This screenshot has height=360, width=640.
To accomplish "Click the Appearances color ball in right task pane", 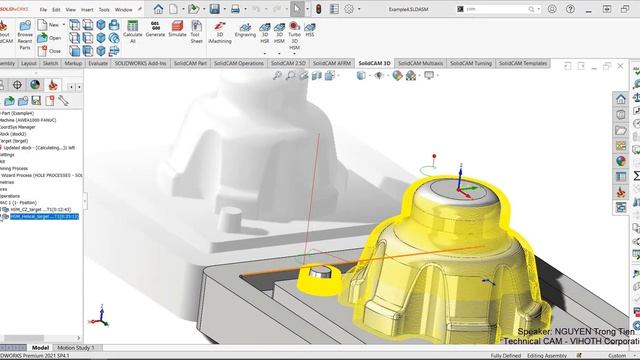I will click(x=621, y=161).
